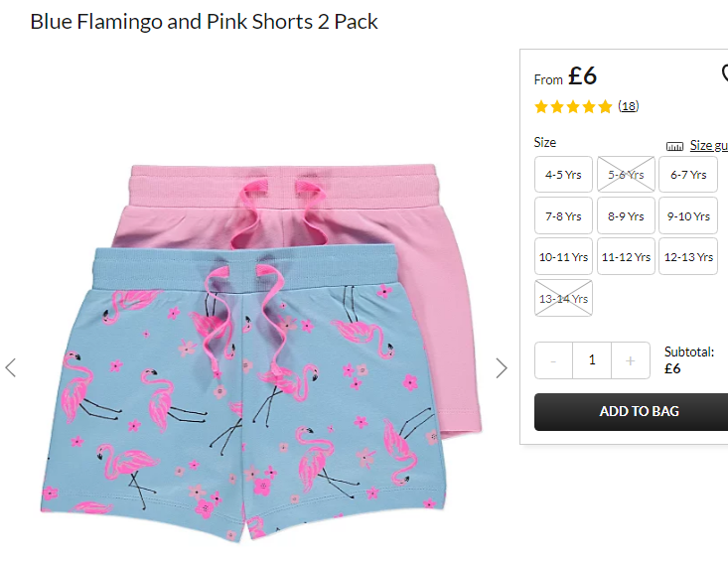The width and height of the screenshot is (728, 564).
Task: Select size 7-8 Yrs
Action: [x=563, y=215]
